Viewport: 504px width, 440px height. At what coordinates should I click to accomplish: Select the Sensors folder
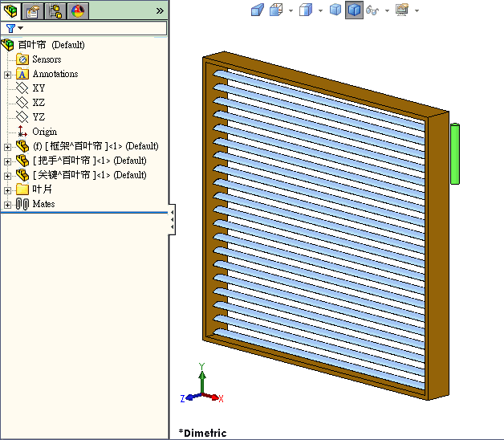(x=47, y=59)
